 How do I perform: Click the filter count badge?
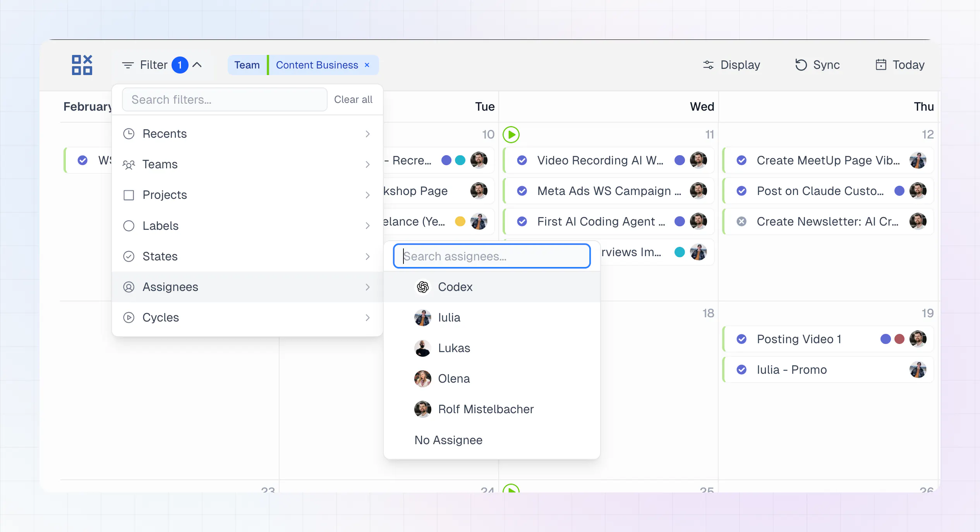(x=180, y=65)
